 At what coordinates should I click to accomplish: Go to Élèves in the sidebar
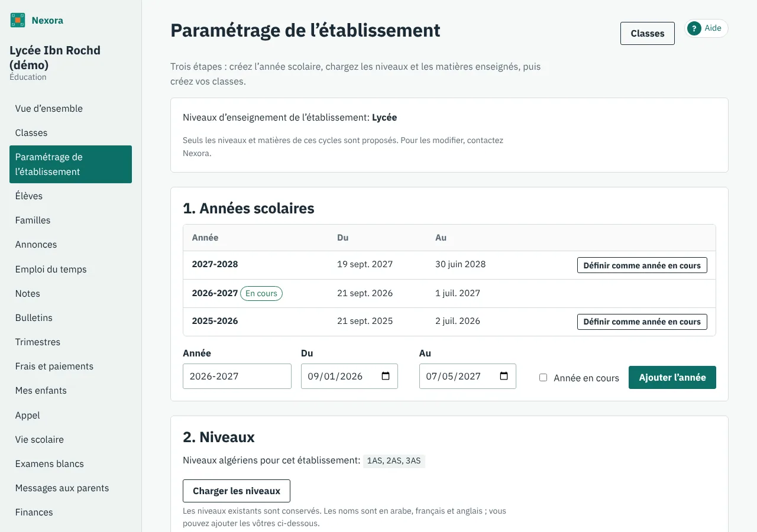pos(70,196)
